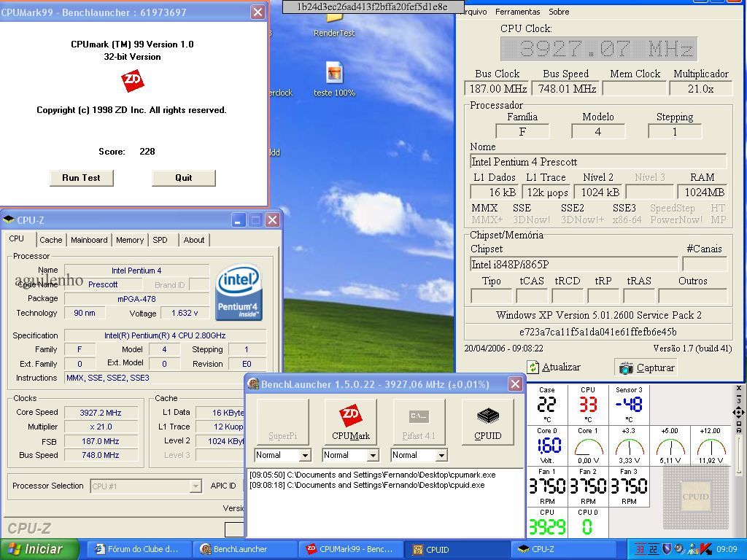Expand the Processor Selection dropdown in CPU-Z

[196, 486]
